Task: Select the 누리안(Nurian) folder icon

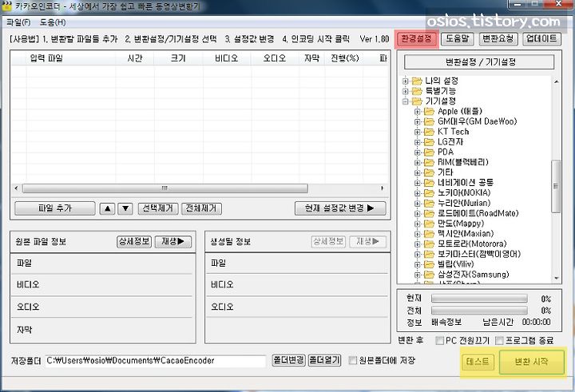Action: tap(429, 203)
